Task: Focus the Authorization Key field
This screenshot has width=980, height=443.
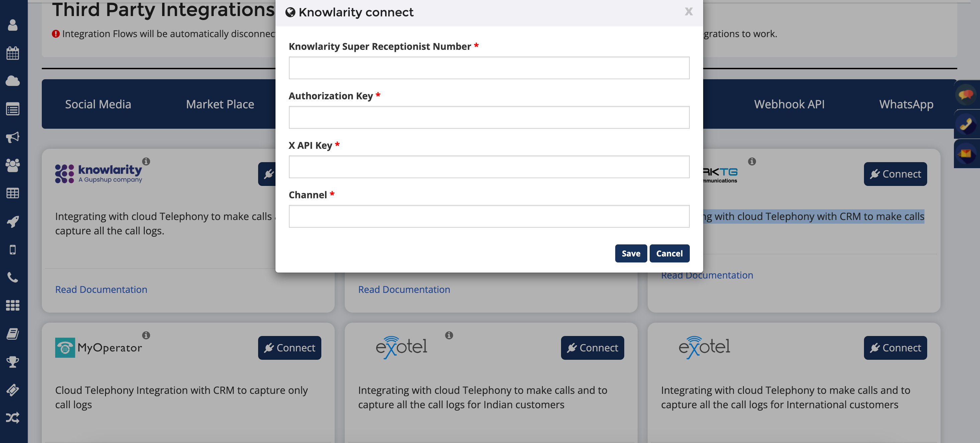Action: click(489, 117)
